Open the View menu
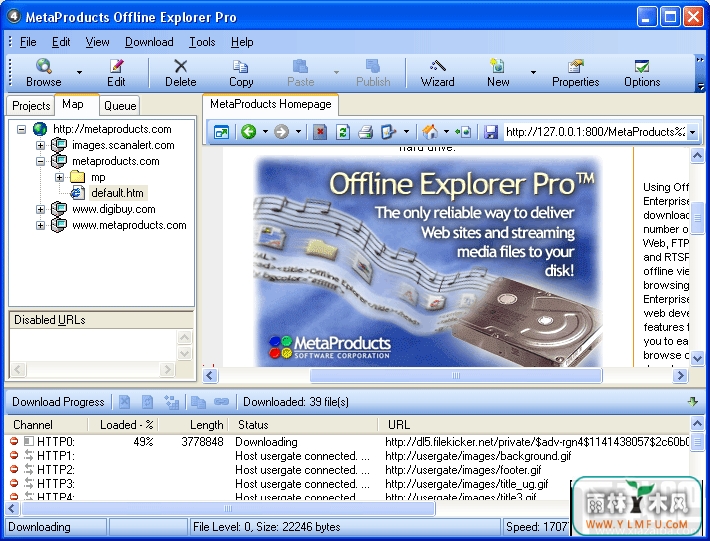710x541 pixels. pos(97,42)
